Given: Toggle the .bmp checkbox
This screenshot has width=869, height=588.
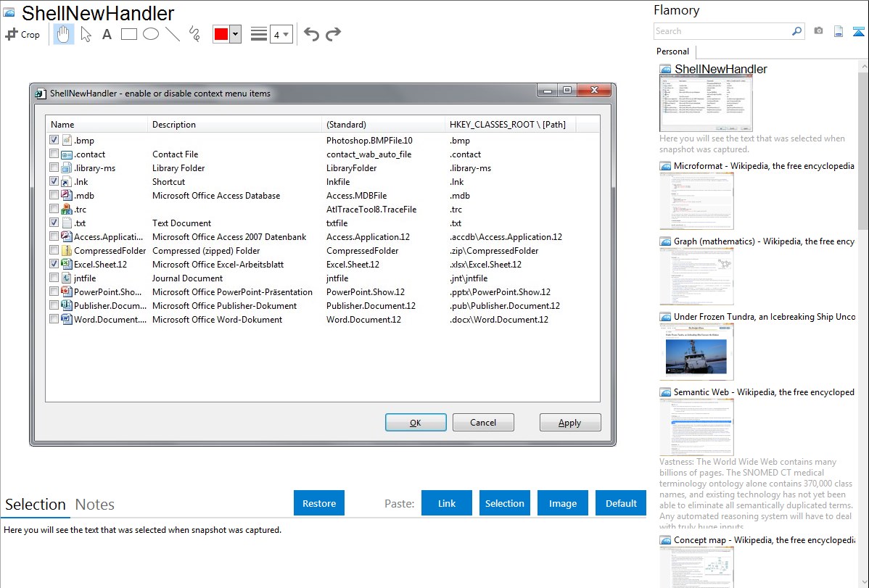Looking at the screenshot, I should click(54, 140).
